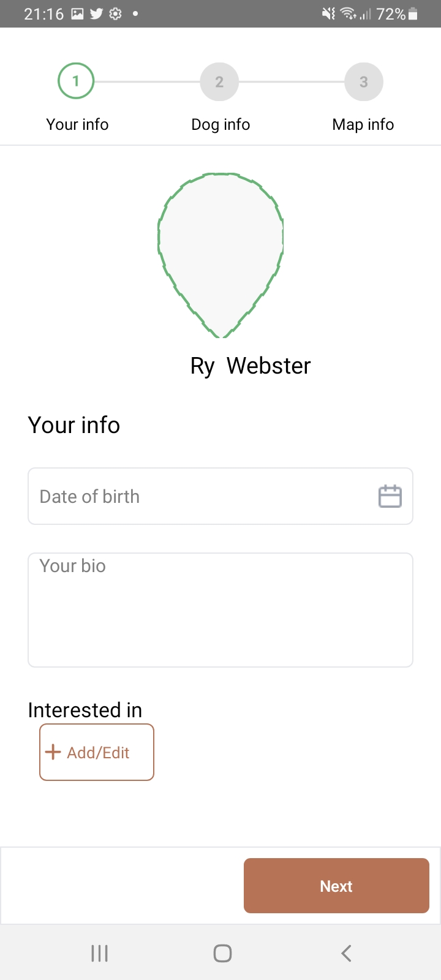Open the recent apps navigation icon
The height and width of the screenshot is (980, 441).
tap(99, 953)
